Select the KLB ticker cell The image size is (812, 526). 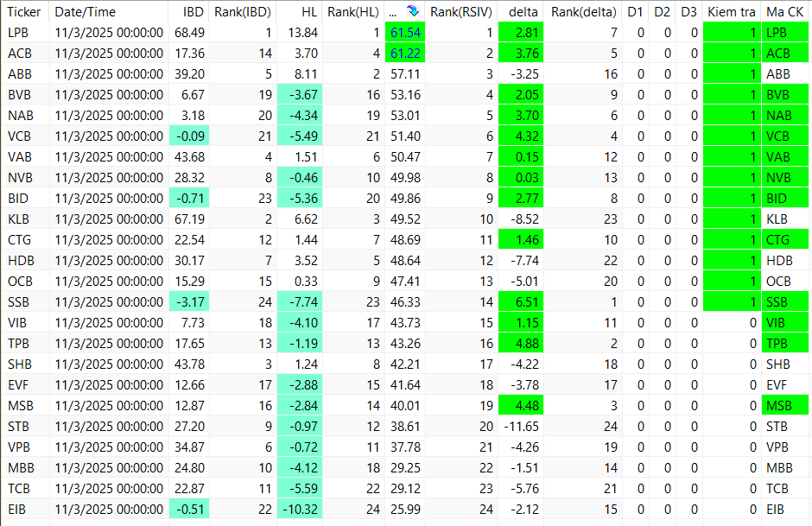tap(25, 219)
